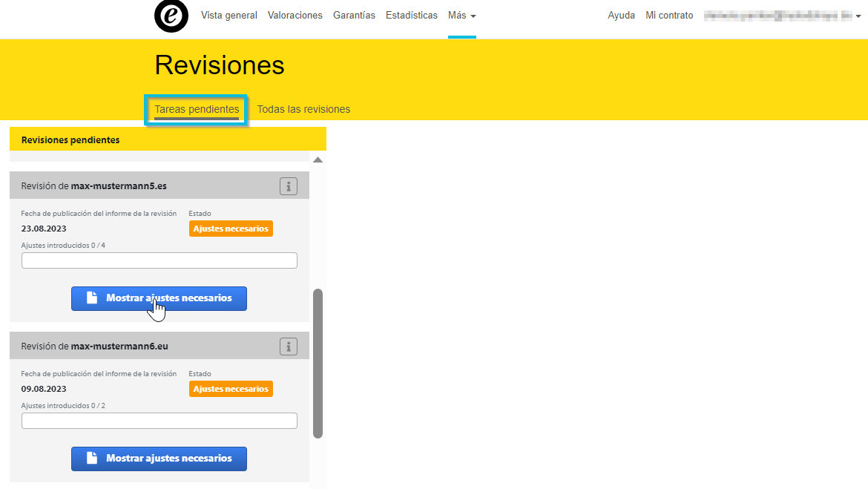Click scroll up arrow in revisions list
This screenshot has width=868, height=489.
pos(318,160)
